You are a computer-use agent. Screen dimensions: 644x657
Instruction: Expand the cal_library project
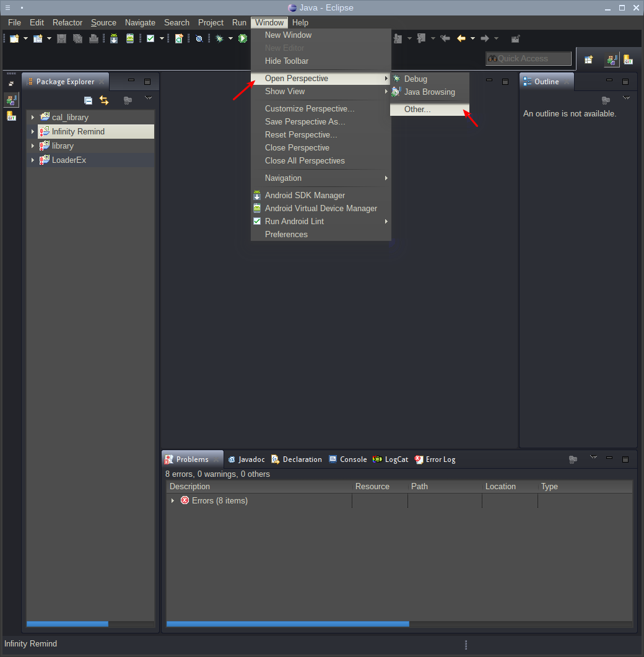(x=33, y=117)
